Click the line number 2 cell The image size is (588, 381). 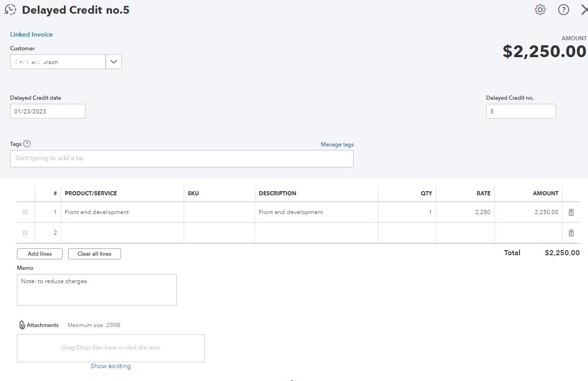pyautogui.click(x=48, y=233)
